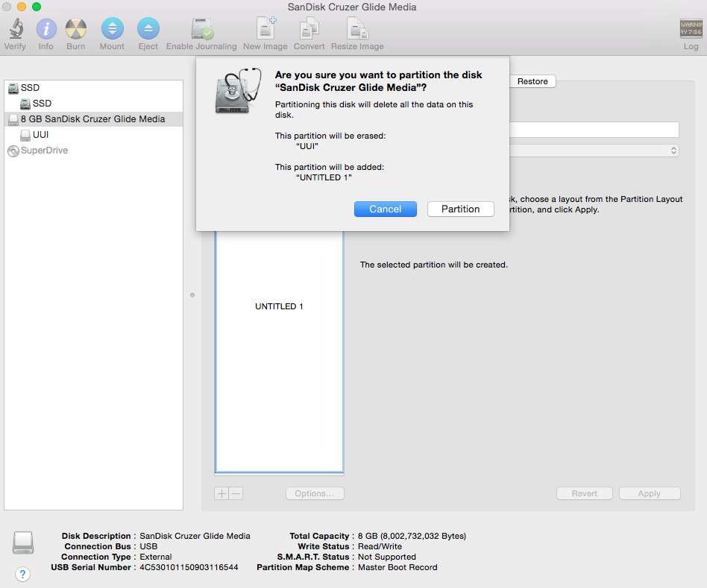Cancel the partition confirmation dialog
This screenshot has height=588, width=707.
coord(386,209)
